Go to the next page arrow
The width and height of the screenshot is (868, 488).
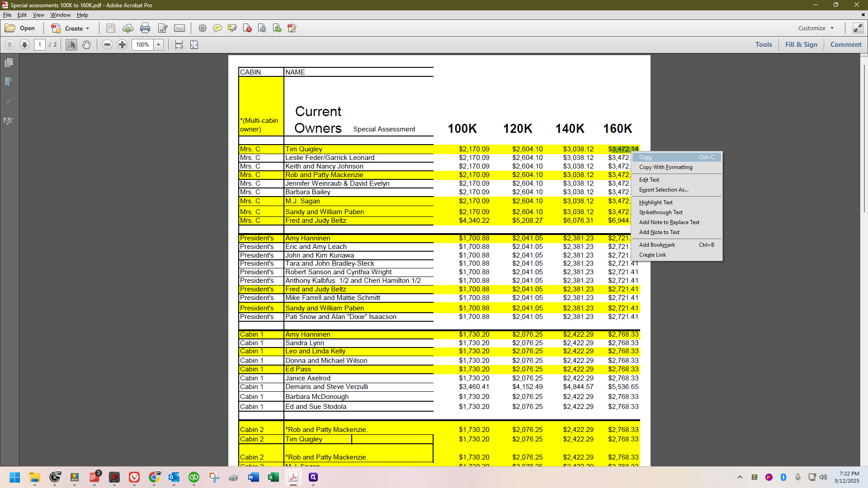pyautogui.click(x=25, y=44)
